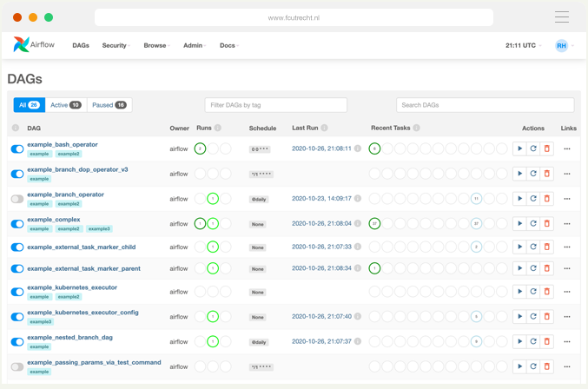Unpause example_passing_params_via_test_command toggle
The width and height of the screenshot is (588, 389).
click(17, 366)
